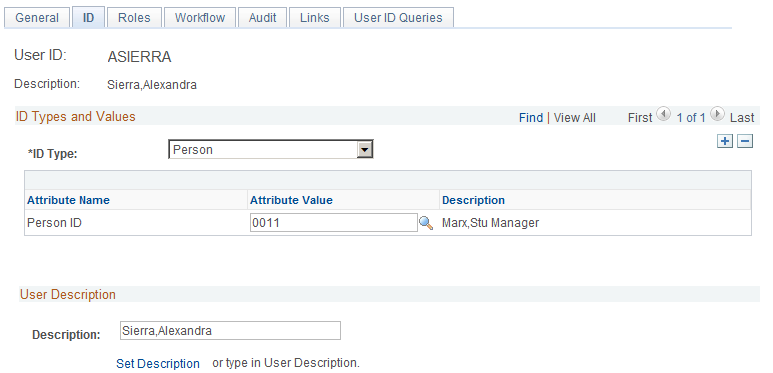773x373 pixels.
Task: Go to next row arrow
Action: 718,115
